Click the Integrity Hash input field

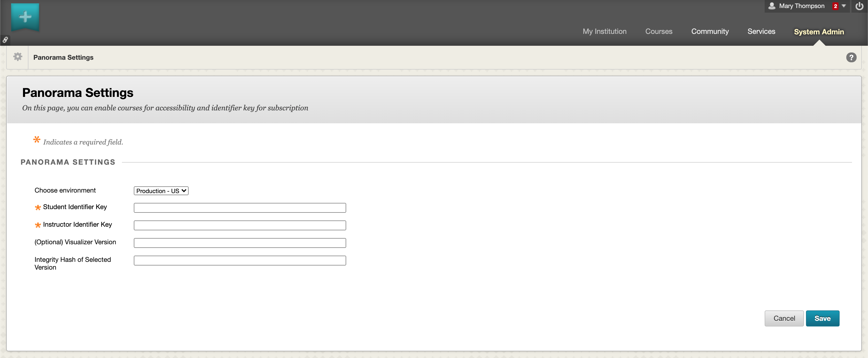(x=239, y=260)
